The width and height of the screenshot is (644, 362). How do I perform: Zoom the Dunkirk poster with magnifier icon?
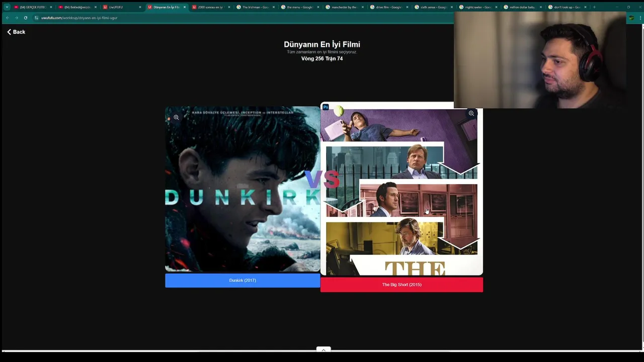tap(176, 117)
